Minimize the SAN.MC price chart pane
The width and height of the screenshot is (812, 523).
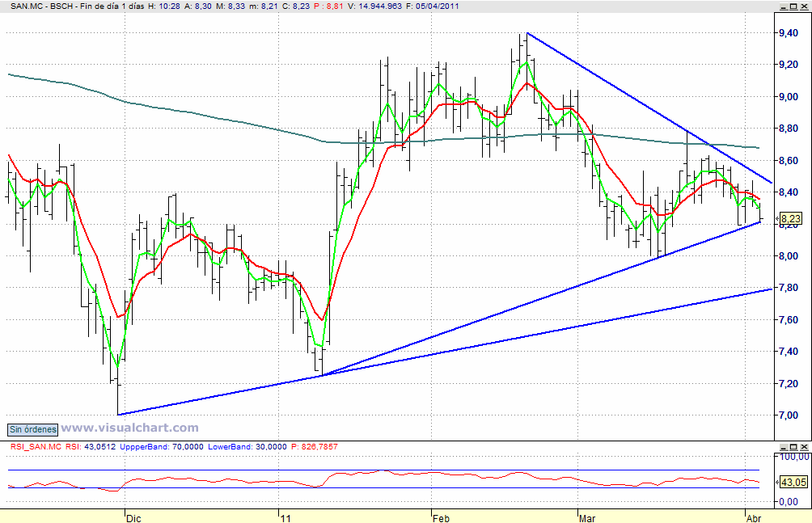[x=784, y=6]
